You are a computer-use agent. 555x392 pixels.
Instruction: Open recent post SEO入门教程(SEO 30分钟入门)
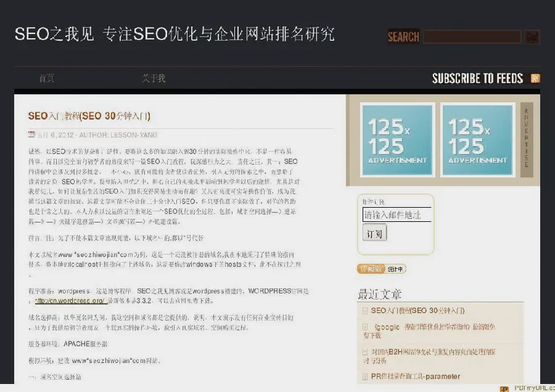pos(417,311)
